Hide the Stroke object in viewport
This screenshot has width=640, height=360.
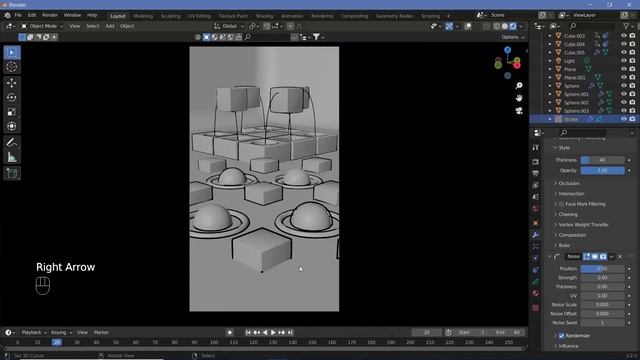pyautogui.click(x=623, y=119)
